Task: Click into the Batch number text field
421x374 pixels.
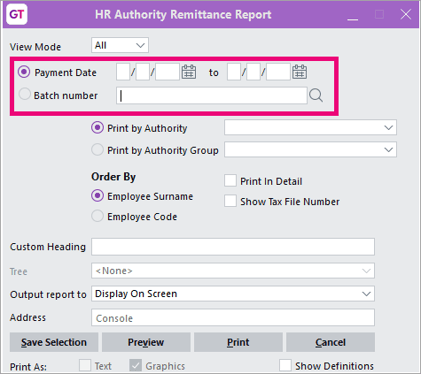Action: (x=212, y=96)
